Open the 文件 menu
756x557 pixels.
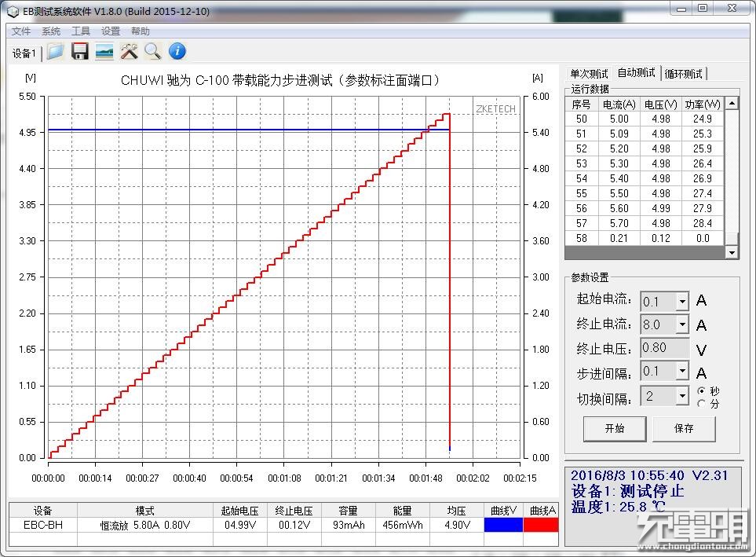point(20,31)
